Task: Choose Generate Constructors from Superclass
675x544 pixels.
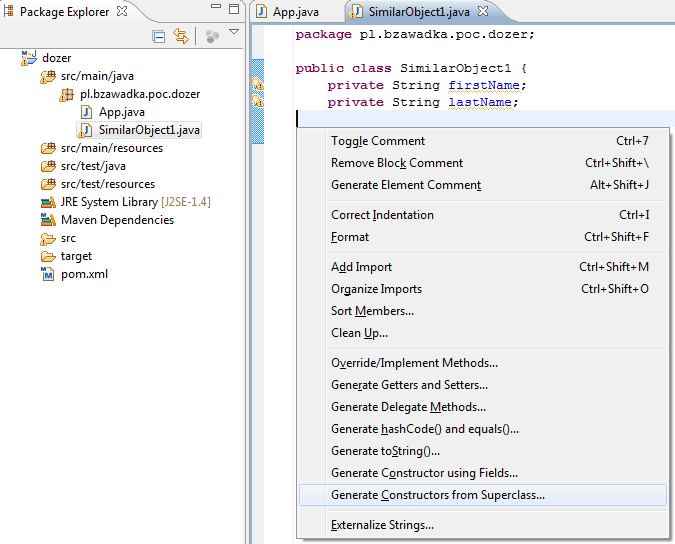Action: (437, 495)
